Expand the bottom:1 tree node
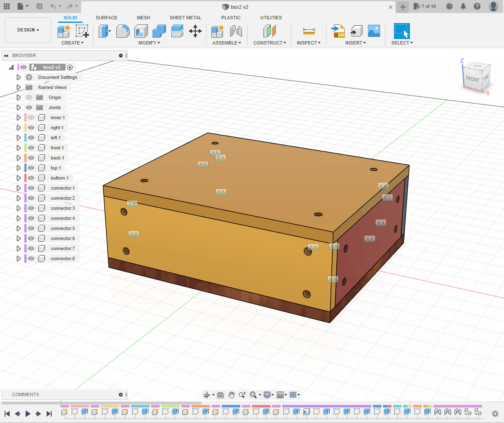Viewport: 504px width, 423px height. point(18,178)
